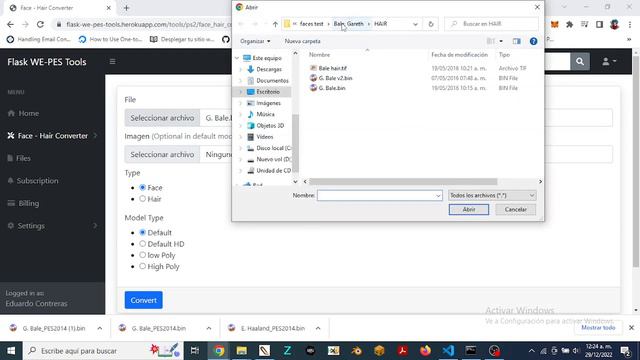Toggle the preview pane icon in dialog
This screenshot has height=360, width=640.
[516, 41]
